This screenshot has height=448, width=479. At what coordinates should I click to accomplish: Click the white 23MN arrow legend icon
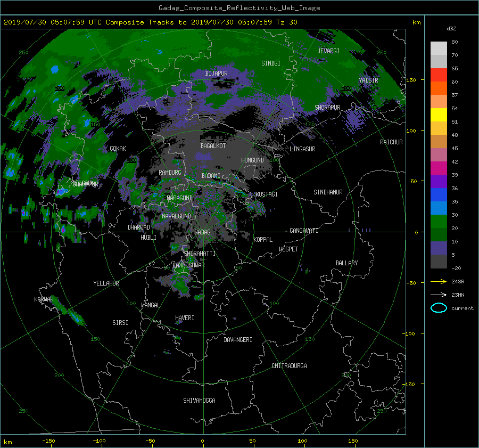tap(439, 295)
